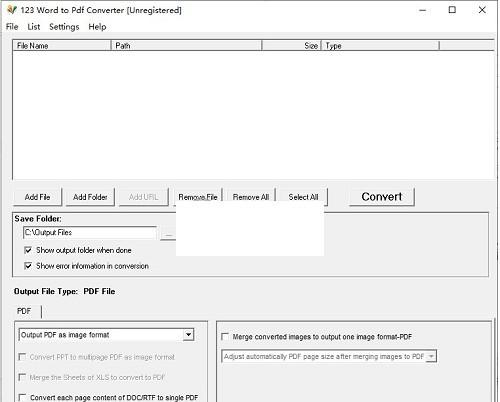Enable Merge converted images to one PDF

point(225,337)
